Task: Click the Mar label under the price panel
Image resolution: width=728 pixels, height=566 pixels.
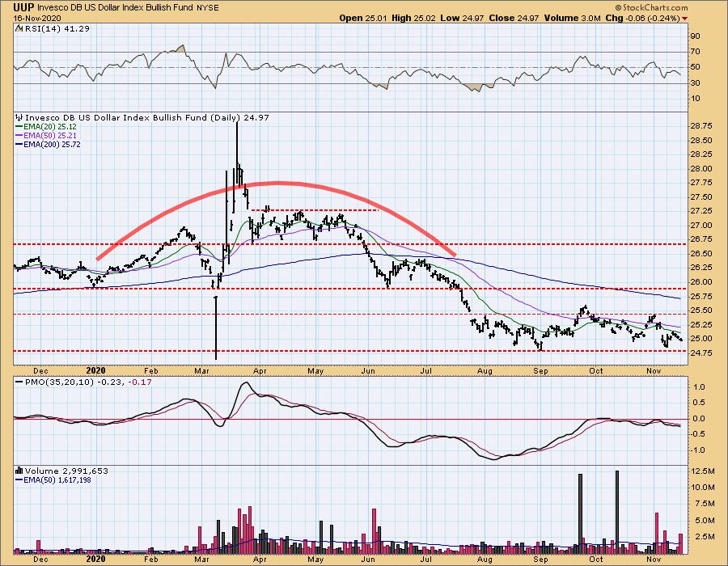Action: point(201,371)
